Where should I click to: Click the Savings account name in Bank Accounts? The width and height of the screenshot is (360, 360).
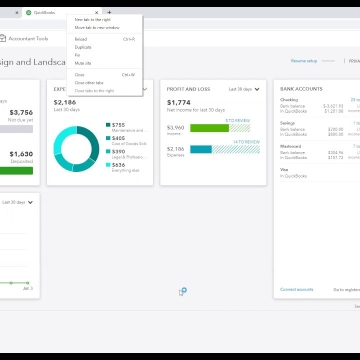pos(287,123)
